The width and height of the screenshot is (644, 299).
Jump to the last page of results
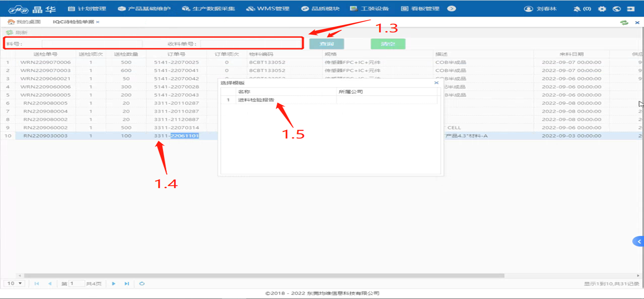(x=127, y=284)
